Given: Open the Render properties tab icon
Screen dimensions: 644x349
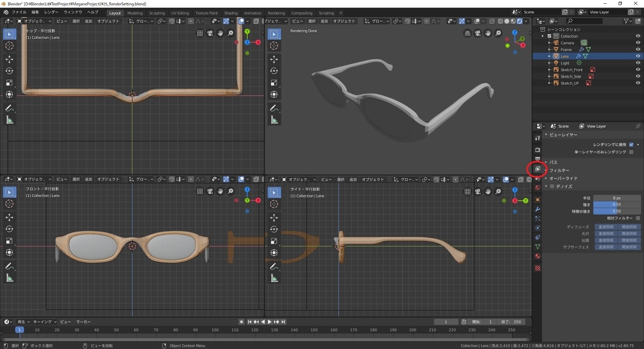Looking at the screenshot, I should point(538,149).
